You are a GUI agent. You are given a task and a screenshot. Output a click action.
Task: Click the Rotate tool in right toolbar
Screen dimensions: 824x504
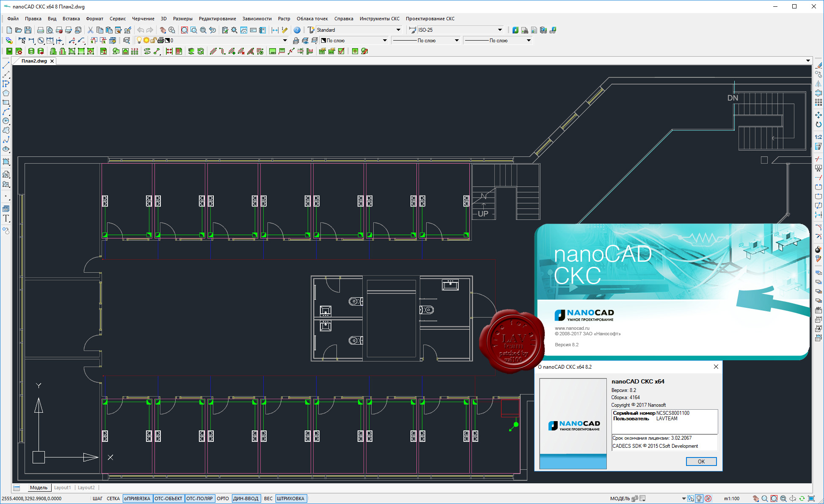tap(818, 124)
